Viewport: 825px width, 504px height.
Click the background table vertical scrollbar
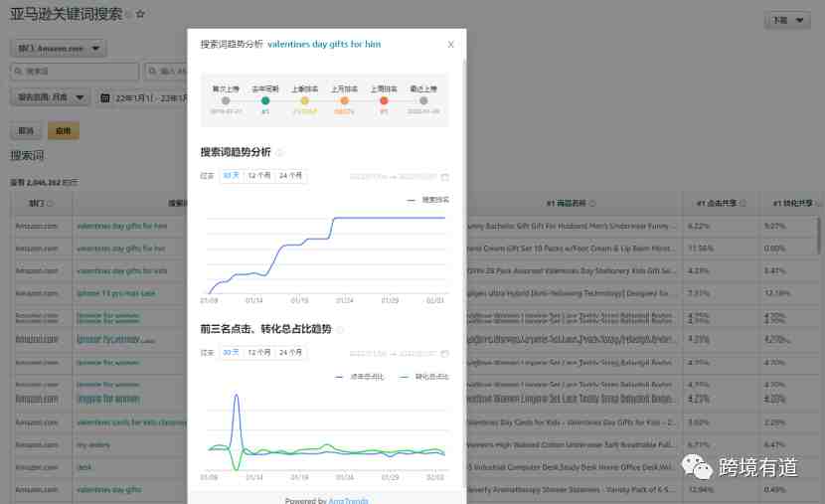(818, 237)
